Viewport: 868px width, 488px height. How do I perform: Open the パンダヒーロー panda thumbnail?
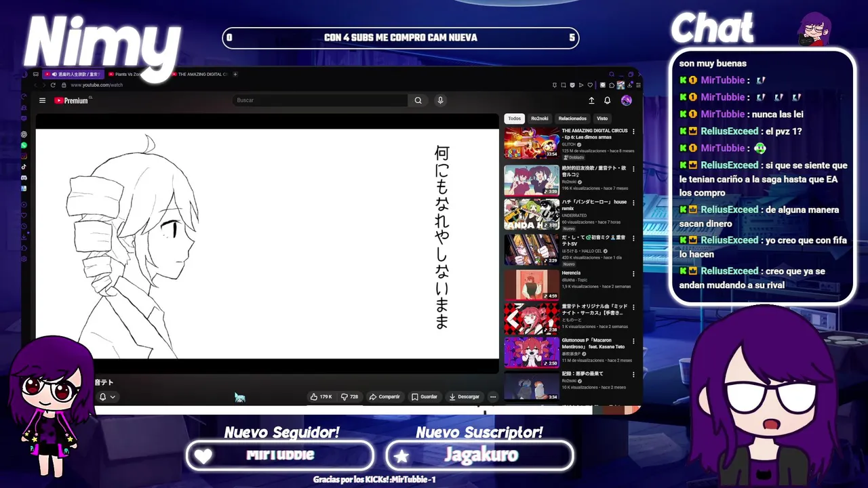click(532, 214)
